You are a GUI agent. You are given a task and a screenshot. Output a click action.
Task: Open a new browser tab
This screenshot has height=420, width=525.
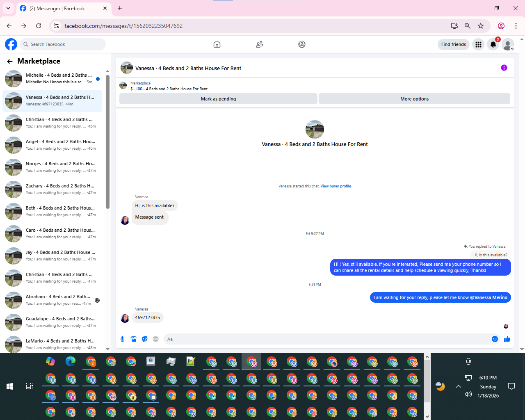click(120, 8)
